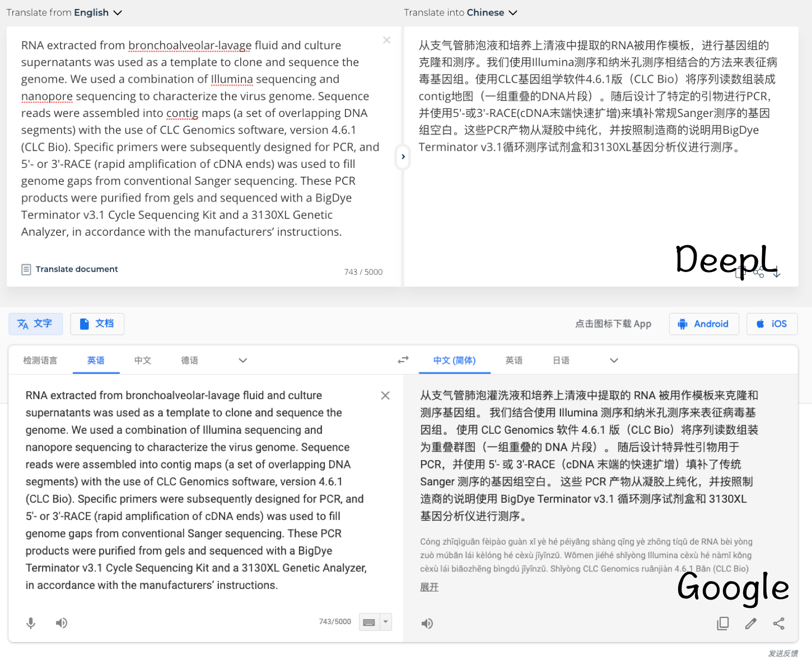Listen to the Chinese translation audio
Screen dimensions: 812x665
click(427, 622)
